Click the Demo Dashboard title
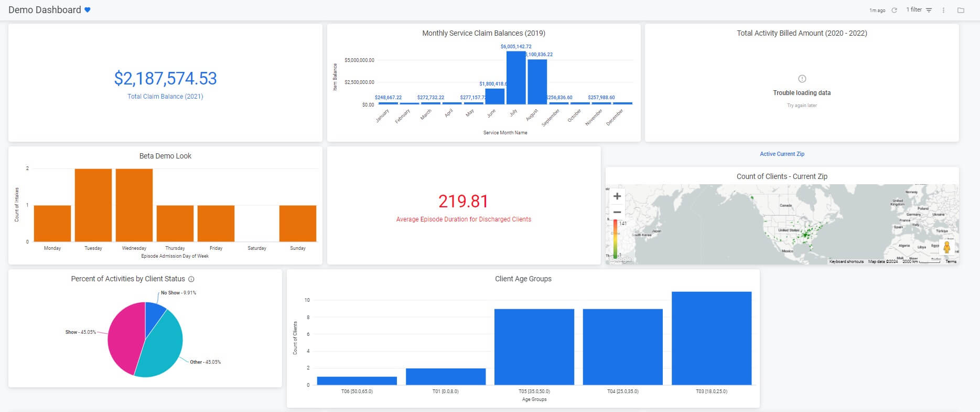This screenshot has height=412, width=980. 45,10
